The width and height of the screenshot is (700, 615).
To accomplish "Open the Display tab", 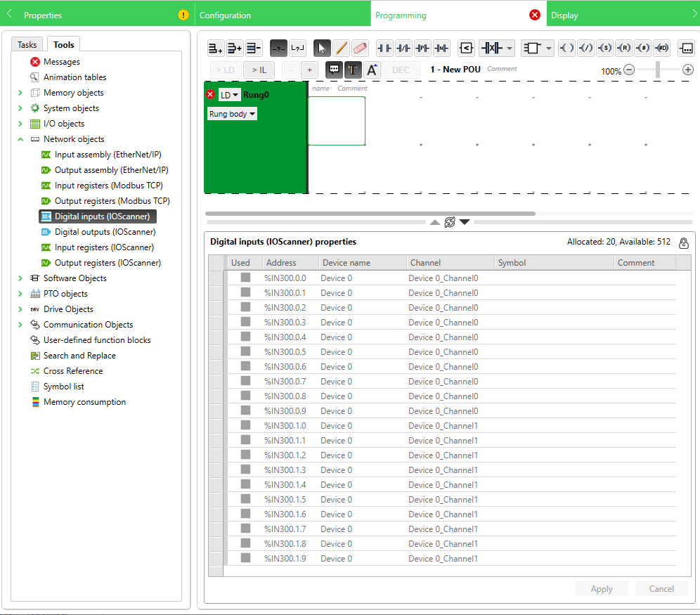I will [623, 15].
